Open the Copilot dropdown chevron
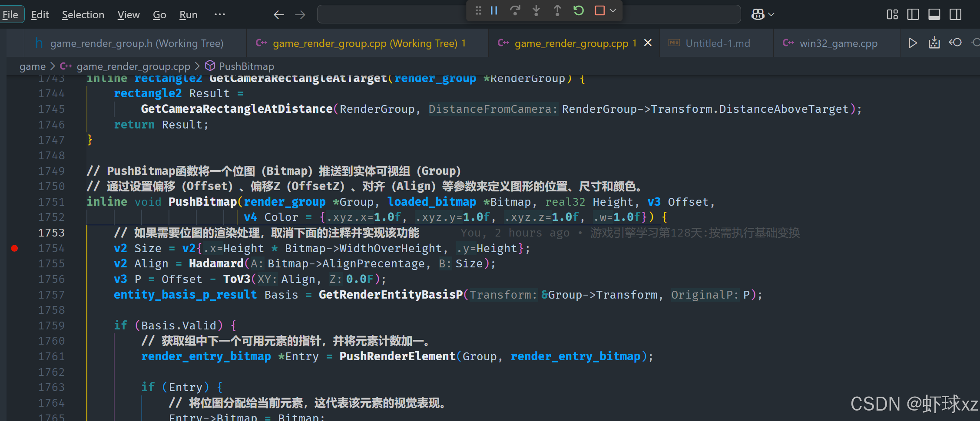 point(771,15)
